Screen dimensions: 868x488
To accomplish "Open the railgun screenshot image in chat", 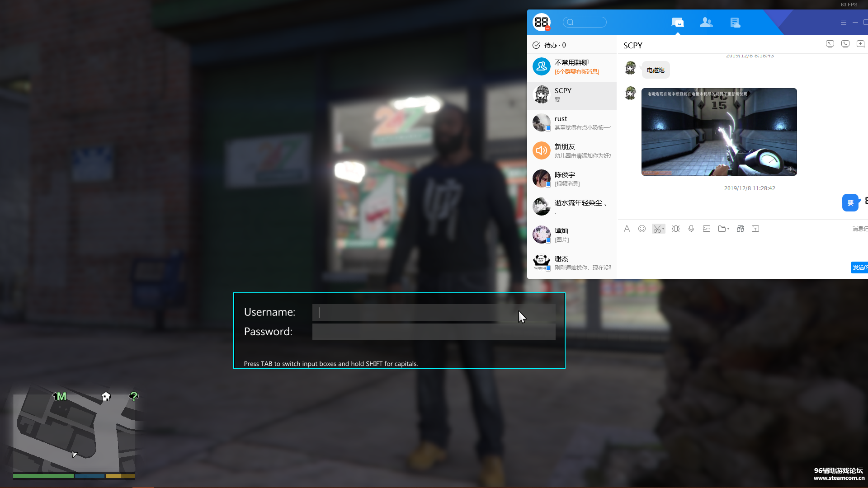I will [719, 132].
